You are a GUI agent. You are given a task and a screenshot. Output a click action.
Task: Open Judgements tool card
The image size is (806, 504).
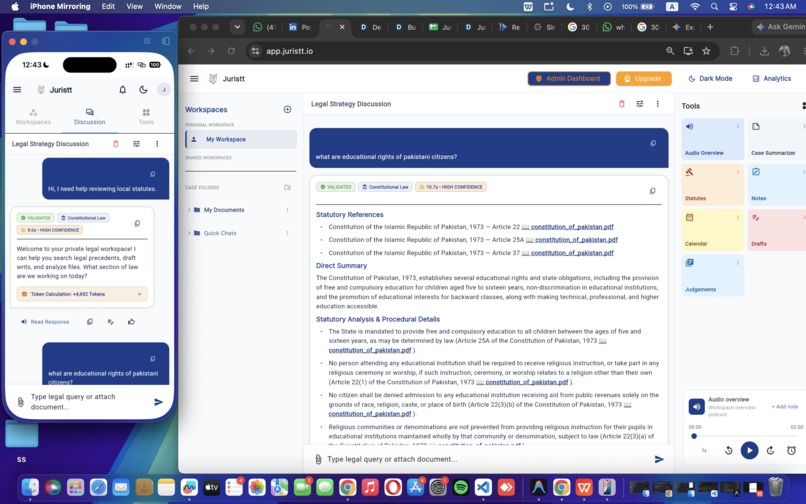[712, 275]
